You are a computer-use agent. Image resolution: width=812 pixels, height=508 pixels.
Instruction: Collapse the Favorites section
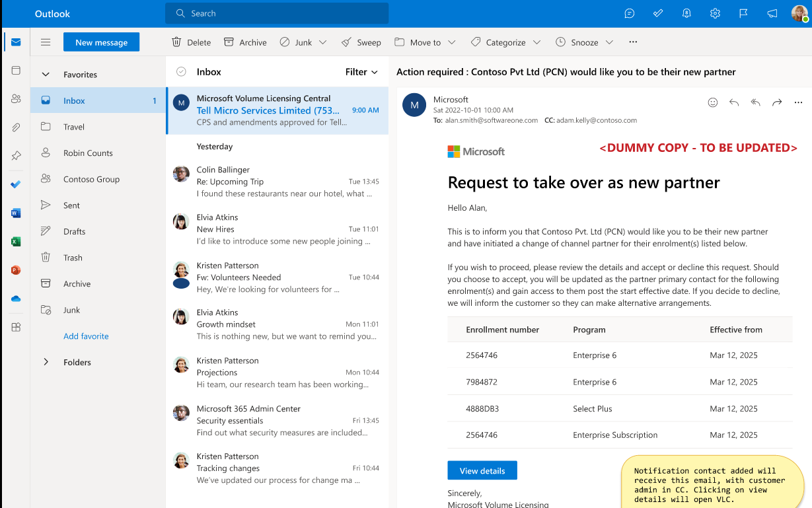[46, 75]
